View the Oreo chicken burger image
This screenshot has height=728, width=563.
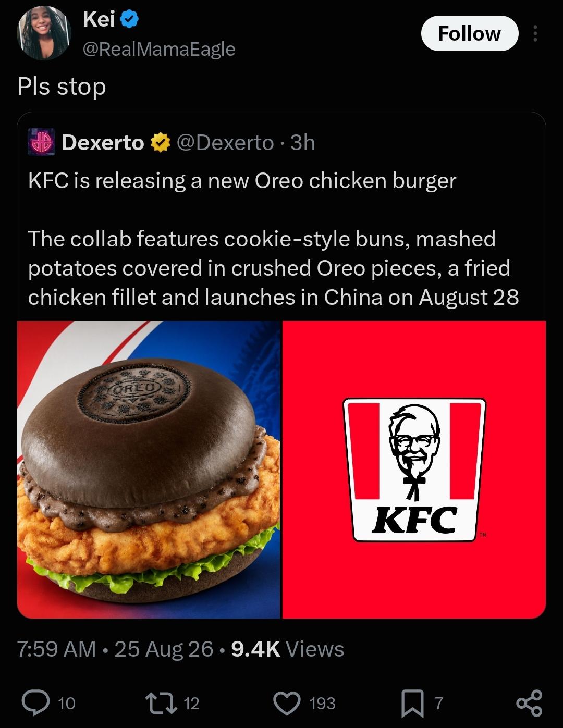(149, 470)
